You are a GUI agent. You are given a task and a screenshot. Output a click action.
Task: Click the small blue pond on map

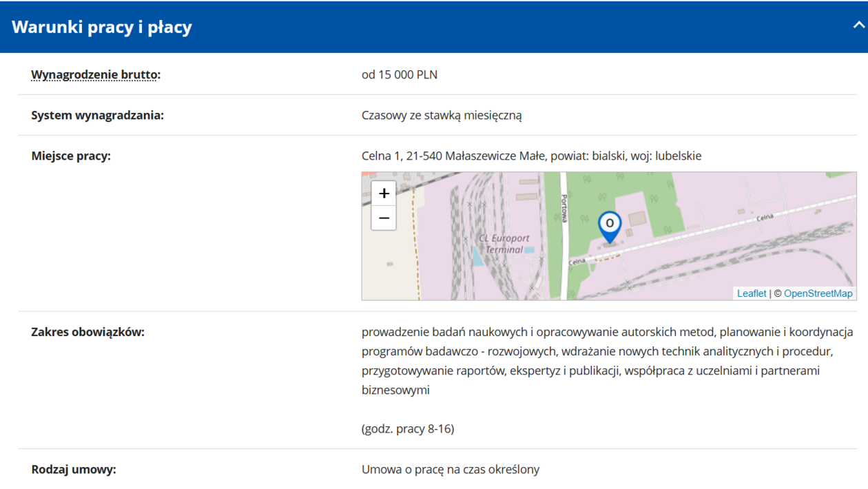click(477, 256)
